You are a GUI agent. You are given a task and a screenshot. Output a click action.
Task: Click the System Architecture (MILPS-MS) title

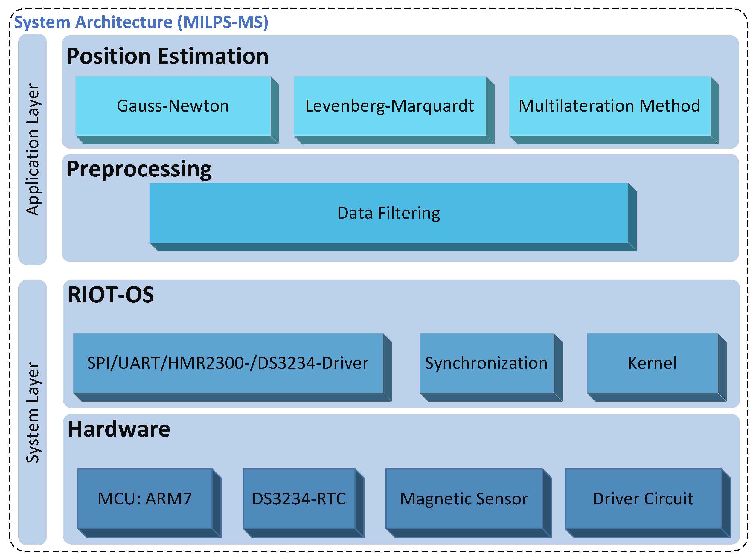[141, 22]
